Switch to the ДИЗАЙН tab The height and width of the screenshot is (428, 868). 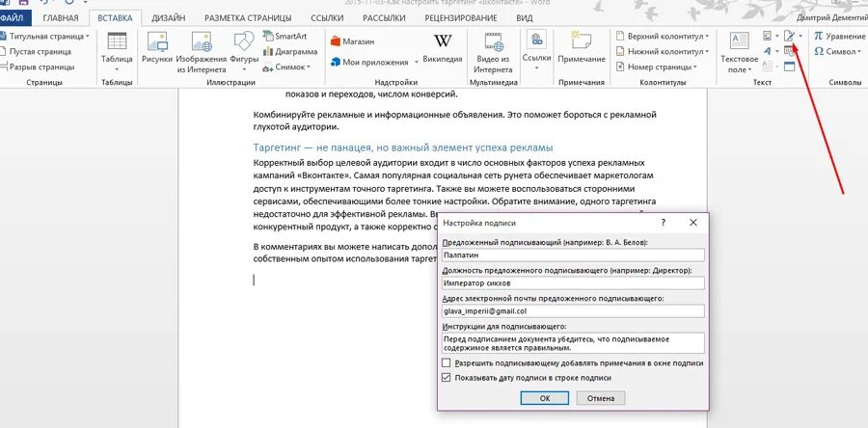tap(168, 17)
